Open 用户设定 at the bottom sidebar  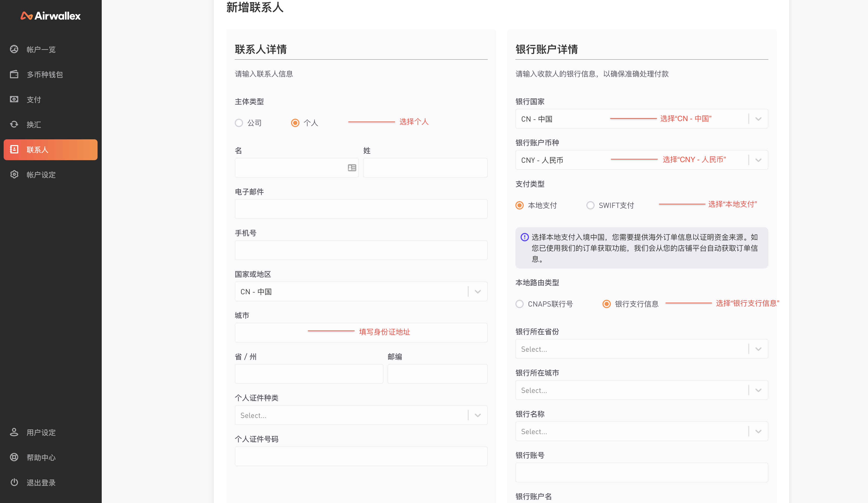coord(40,432)
